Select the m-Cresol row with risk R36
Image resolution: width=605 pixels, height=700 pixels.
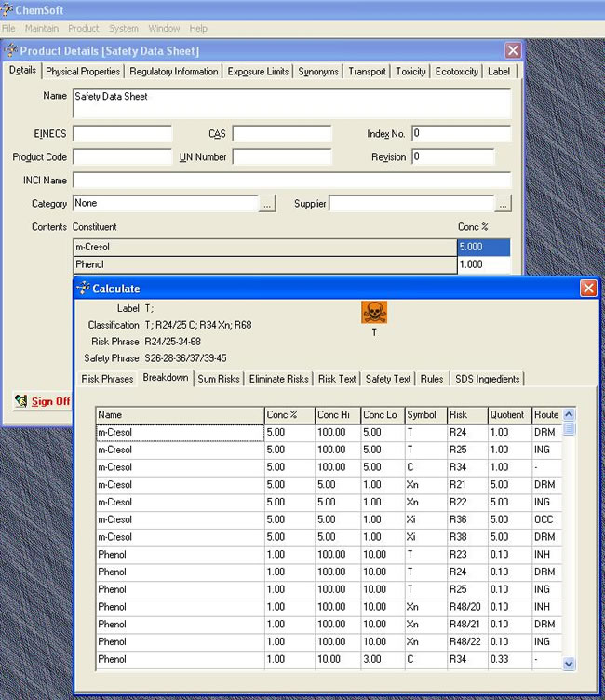click(329, 519)
